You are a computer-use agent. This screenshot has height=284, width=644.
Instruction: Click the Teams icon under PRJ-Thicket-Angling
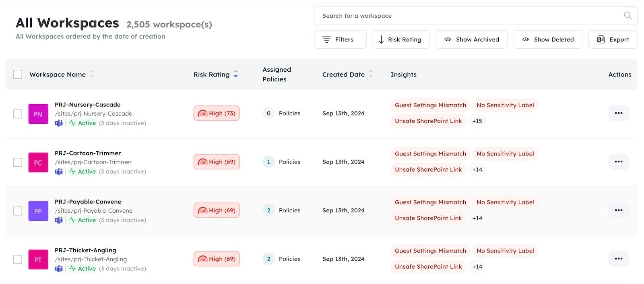pyautogui.click(x=59, y=268)
